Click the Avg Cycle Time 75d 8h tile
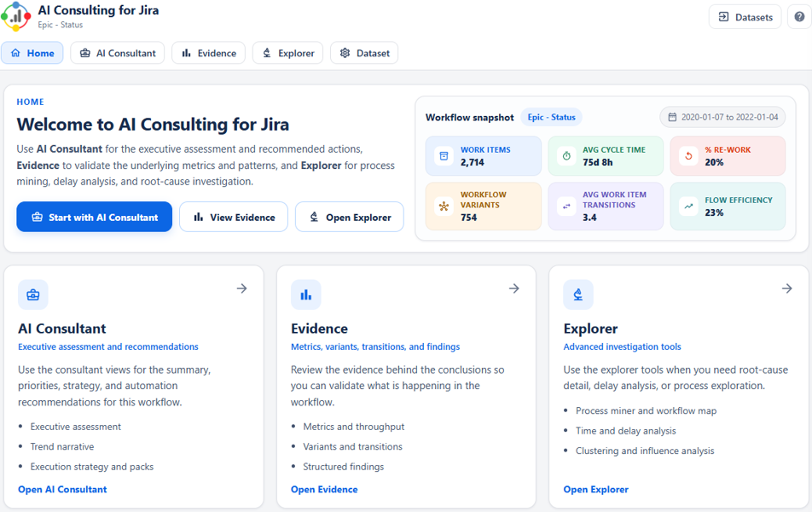Viewport: 812px width, 512px height. pos(606,156)
